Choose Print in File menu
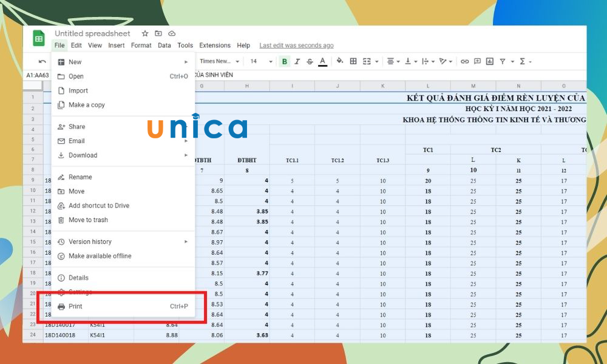Image resolution: width=607 pixels, height=364 pixels. (x=123, y=306)
